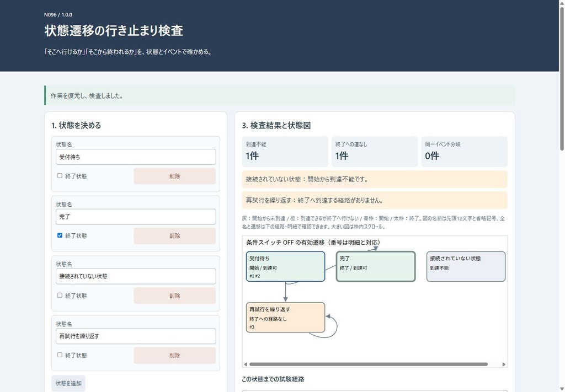
Task: Delete the 受付待ち state with 削除
Action: pyautogui.click(x=175, y=176)
